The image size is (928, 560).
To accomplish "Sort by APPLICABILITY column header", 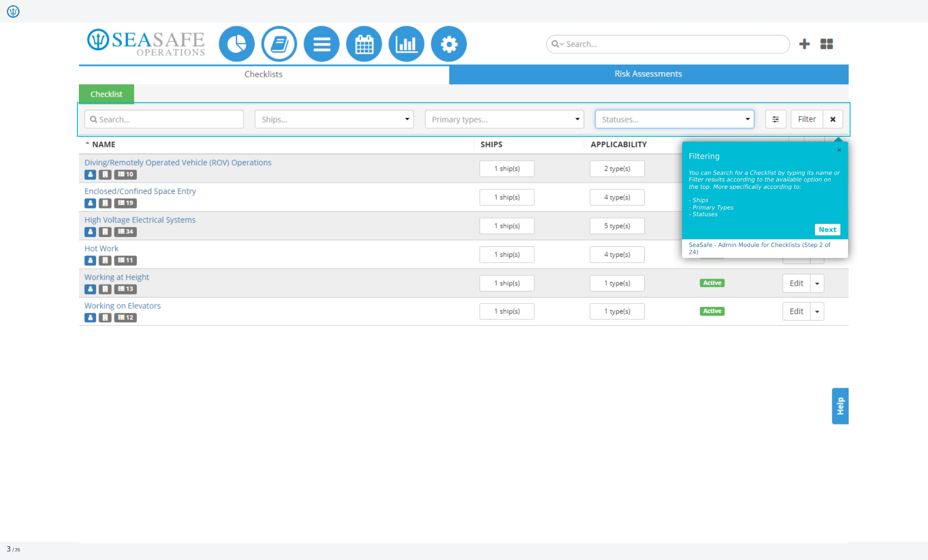I will pos(618,145).
